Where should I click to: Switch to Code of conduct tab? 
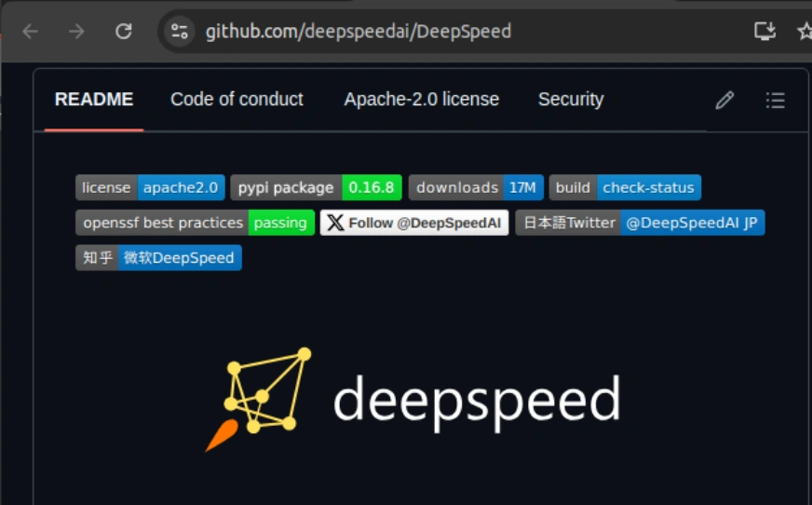tap(237, 100)
